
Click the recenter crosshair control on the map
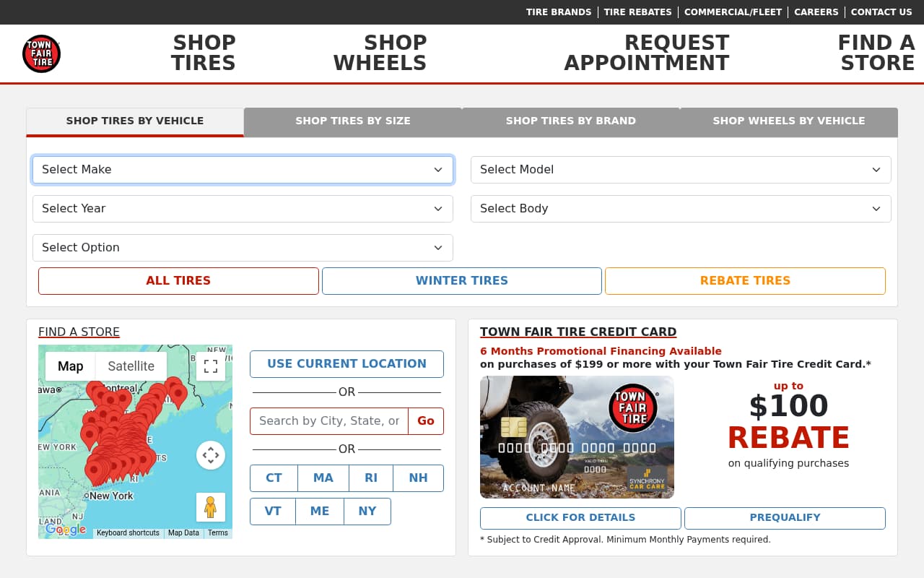[x=210, y=455]
